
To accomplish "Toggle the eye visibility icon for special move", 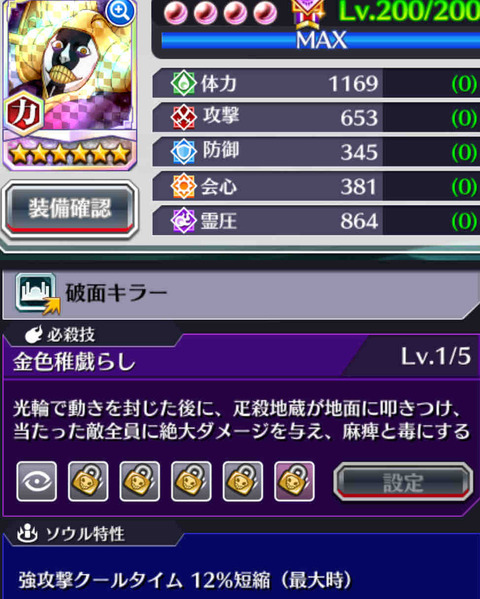I will [37, 481].
